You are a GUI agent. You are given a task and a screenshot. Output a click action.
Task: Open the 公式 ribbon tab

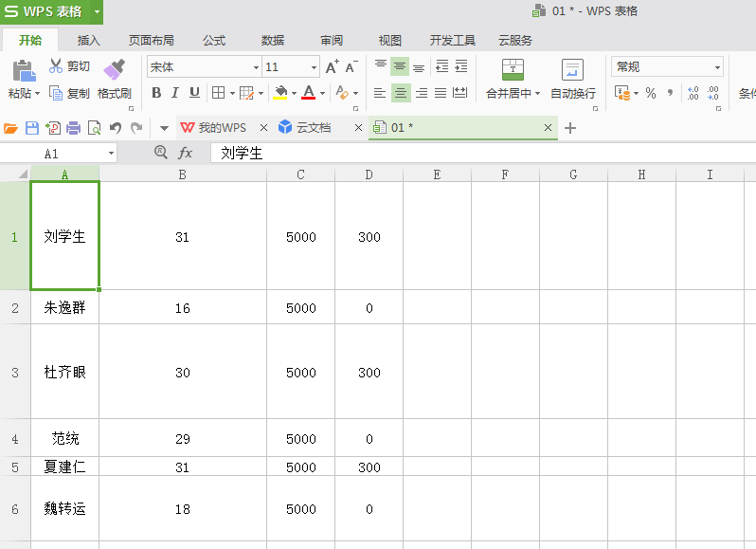coord(214,41)
